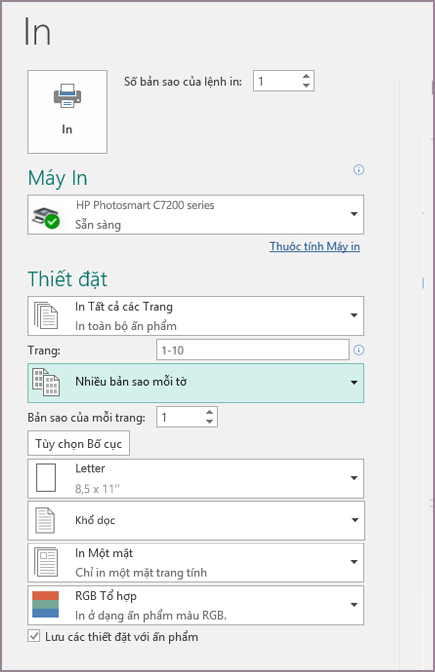Viewport: 435px width, 672px height.
Task: Open the RGB Tổ hợp color dropdown
Action: (195, 605)
